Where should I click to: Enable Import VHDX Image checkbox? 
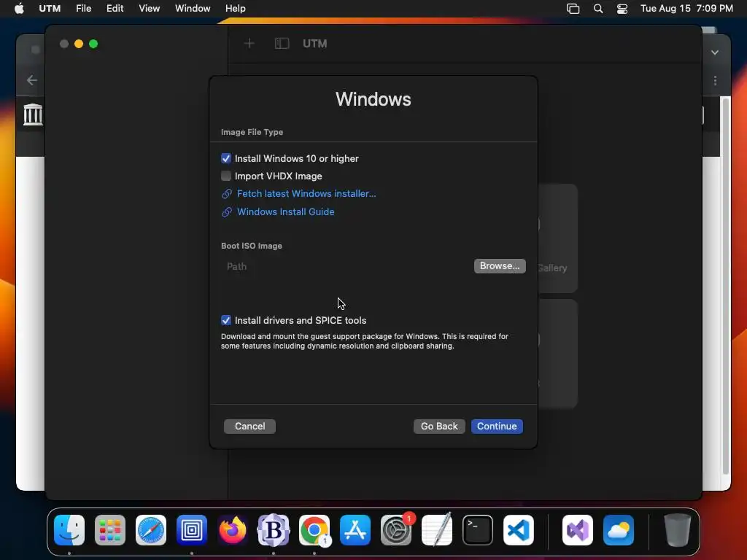[226, 176]
